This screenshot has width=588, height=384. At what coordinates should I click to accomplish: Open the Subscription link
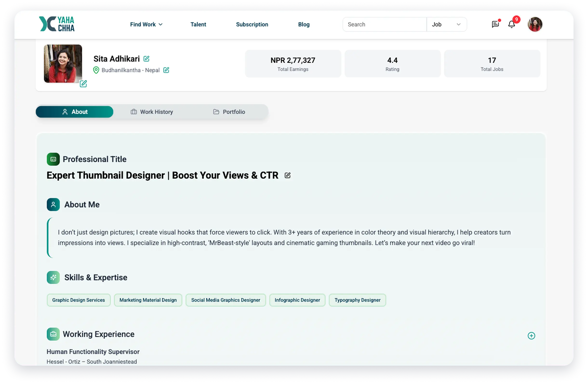(252, 24)
